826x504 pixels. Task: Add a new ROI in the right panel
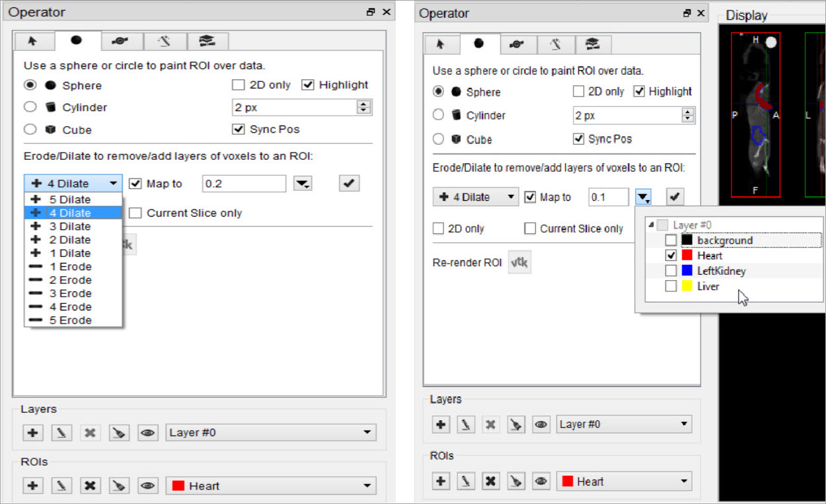[441, 481]
